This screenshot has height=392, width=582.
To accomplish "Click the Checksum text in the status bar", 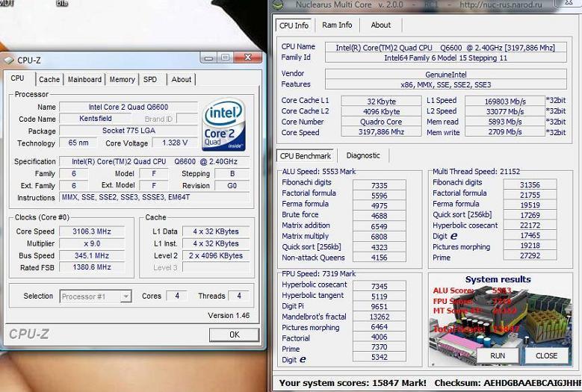I will click(x=508, y=383).
